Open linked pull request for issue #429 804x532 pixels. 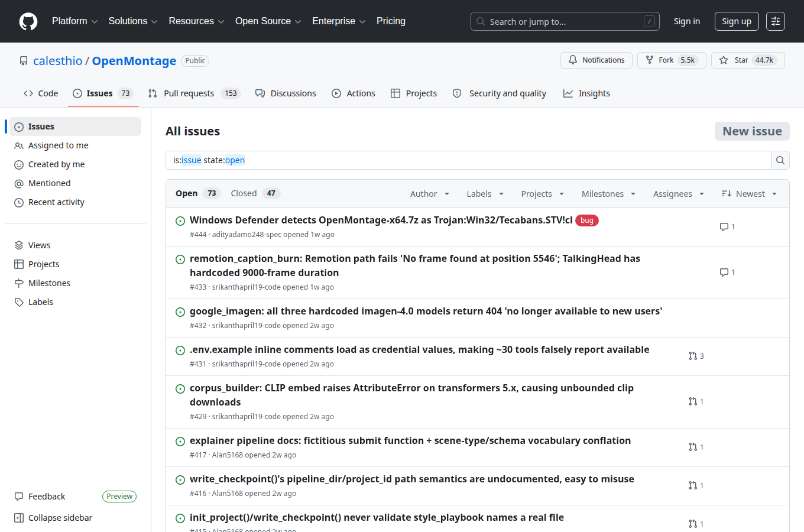pyautogui.click(x=696, y=402)
